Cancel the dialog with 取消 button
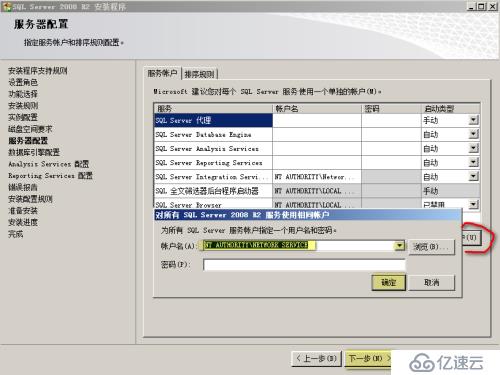Screen dimensions: 500x375 (431, 282)
